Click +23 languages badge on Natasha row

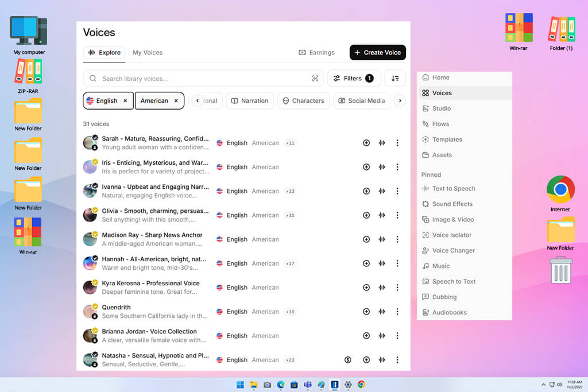coord(290,360)
